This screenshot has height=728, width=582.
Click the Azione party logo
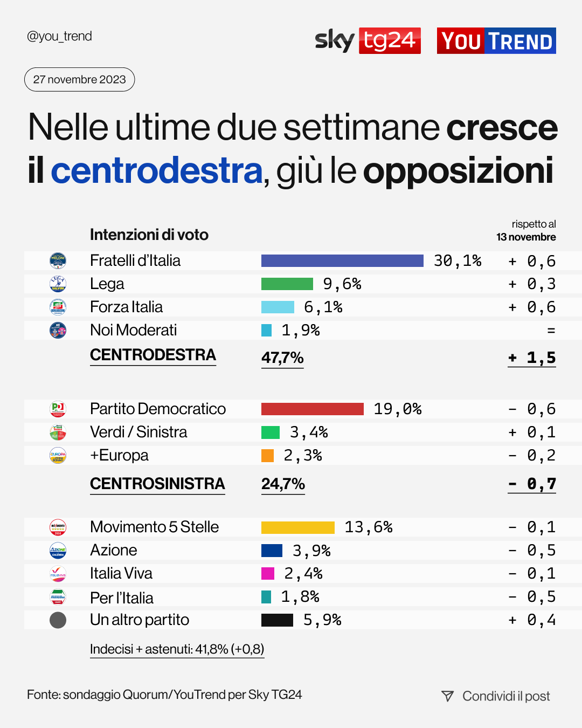(x=58, y=550)
